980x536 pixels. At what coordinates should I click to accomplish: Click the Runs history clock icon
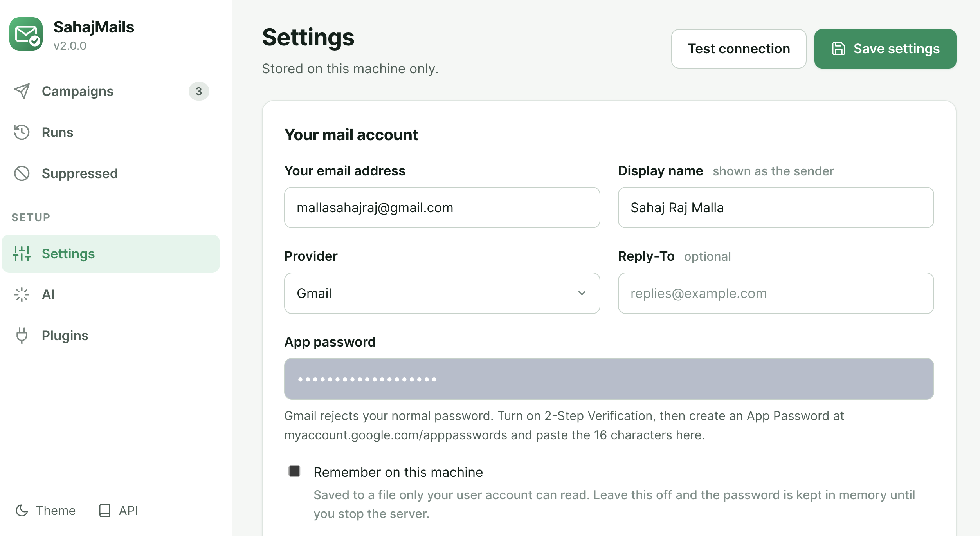(x=22, y=132)
